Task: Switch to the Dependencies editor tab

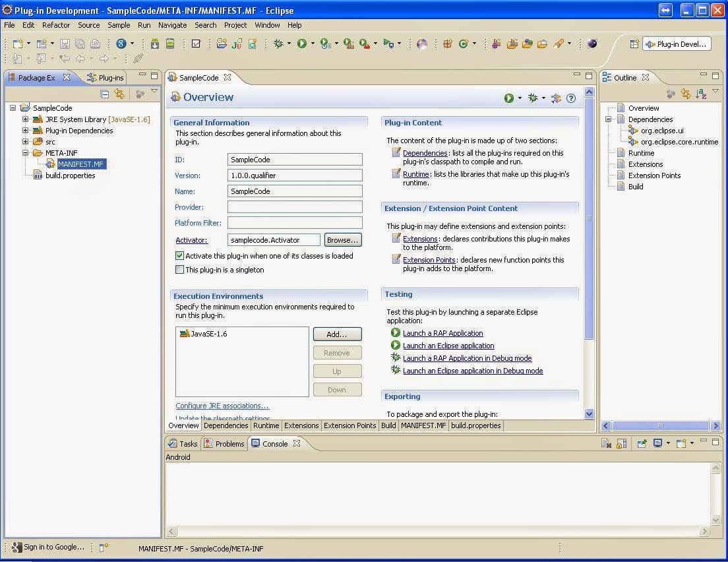Action: click(x=226, y=425)
